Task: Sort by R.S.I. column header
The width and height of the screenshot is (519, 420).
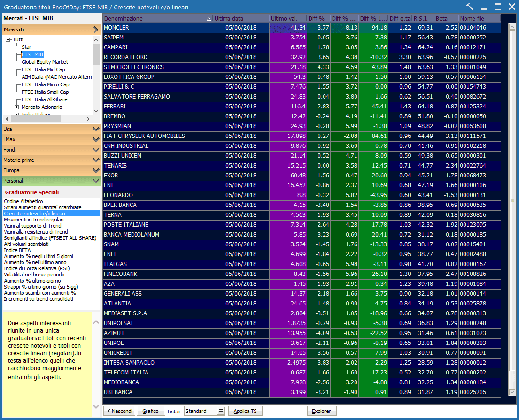Action: tap(423, 18)
